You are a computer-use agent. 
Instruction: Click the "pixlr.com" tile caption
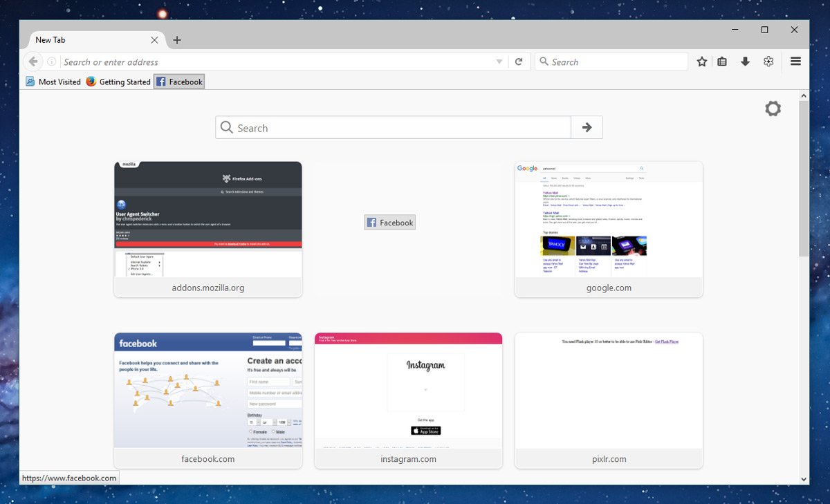pos(609,459)
